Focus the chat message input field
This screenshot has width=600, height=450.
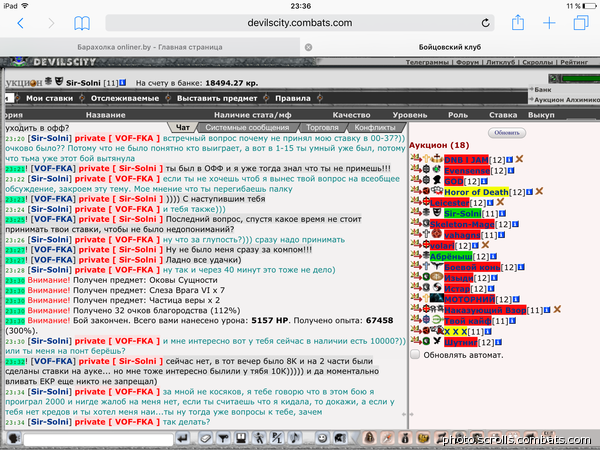[98, 439]
